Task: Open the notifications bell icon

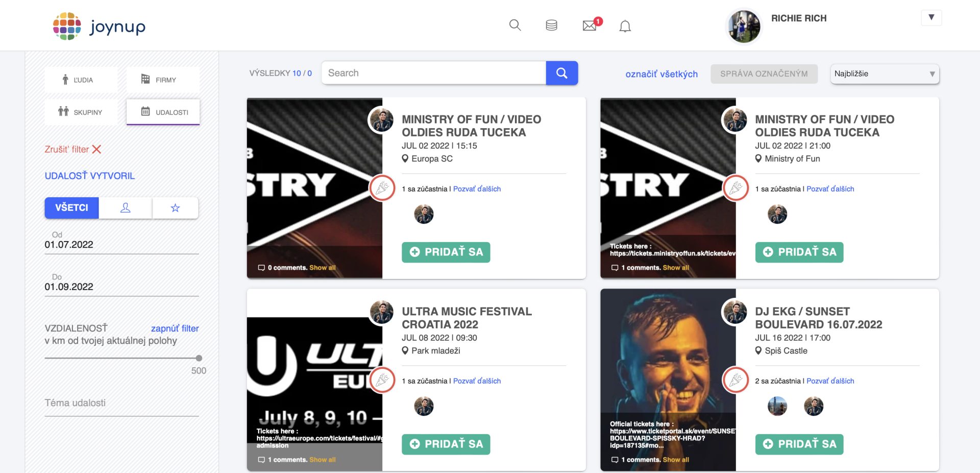Action: [625, 26]
